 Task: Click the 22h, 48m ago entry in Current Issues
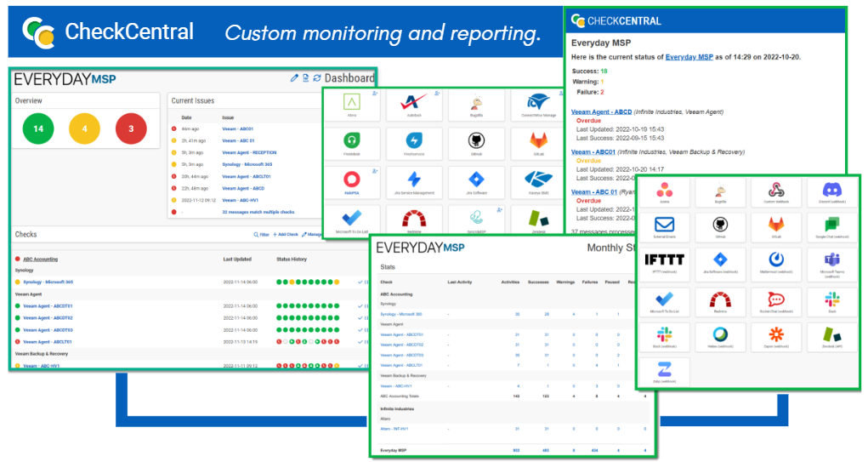pos(195,188)
